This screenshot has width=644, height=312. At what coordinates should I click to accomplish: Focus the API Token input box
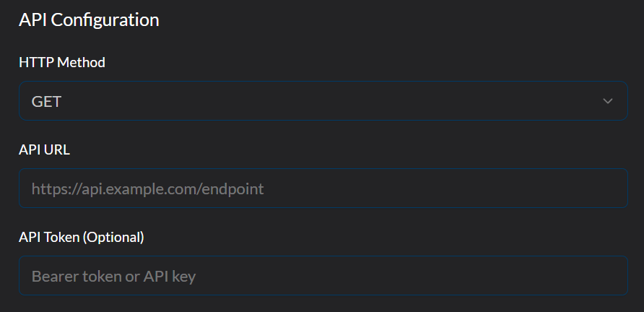(323, 276)
